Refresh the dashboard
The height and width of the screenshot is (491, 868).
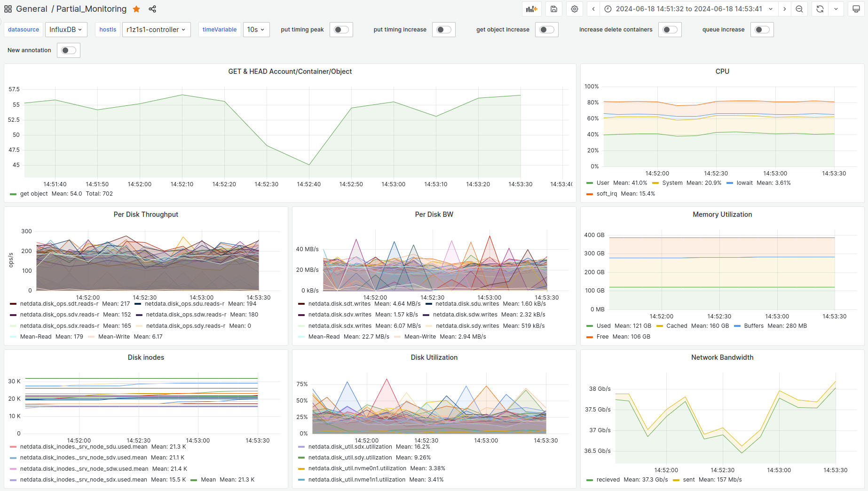tap(820, 9)
